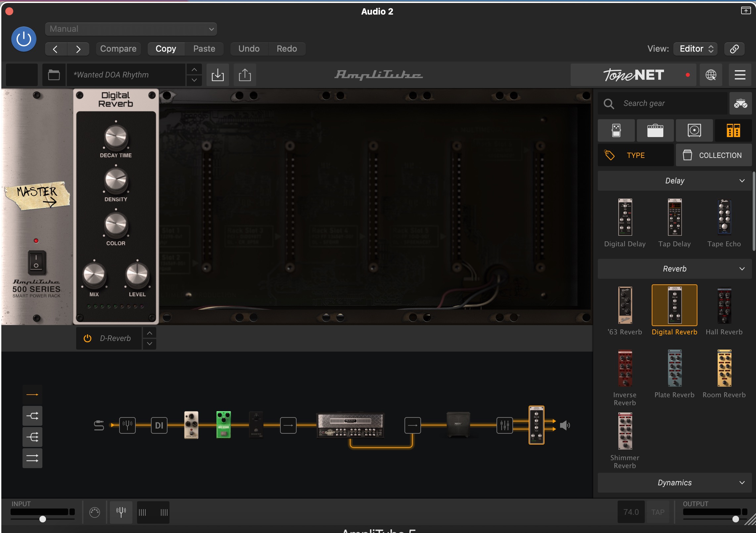Select the rack effects gear category
756x533 pixels.
[733, 130]
